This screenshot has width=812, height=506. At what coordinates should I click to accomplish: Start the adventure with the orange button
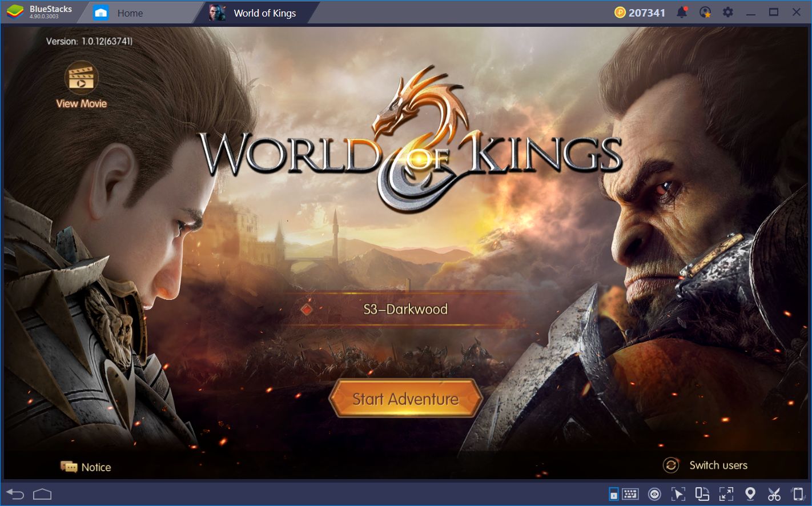click(x=405, y=399)
